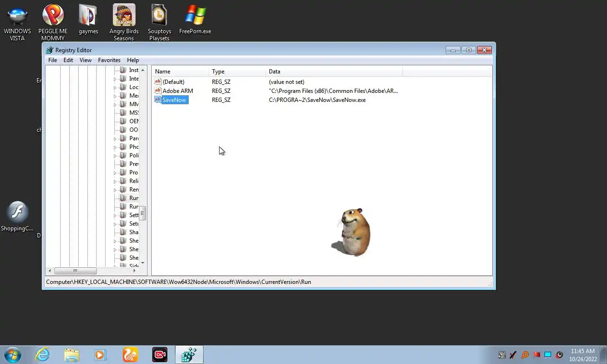Screen dimensions: 607x364
Task: Select the Adobe ARM registry value icon
Action: click(158, 91)
